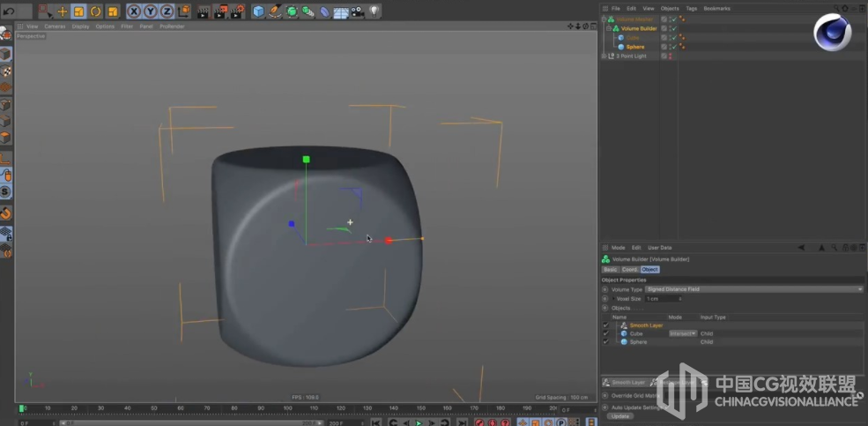Viewport: 868px width, 426px height.
Task: Open Attribute Manager User Data menu
Action: [x=659, y=248]
